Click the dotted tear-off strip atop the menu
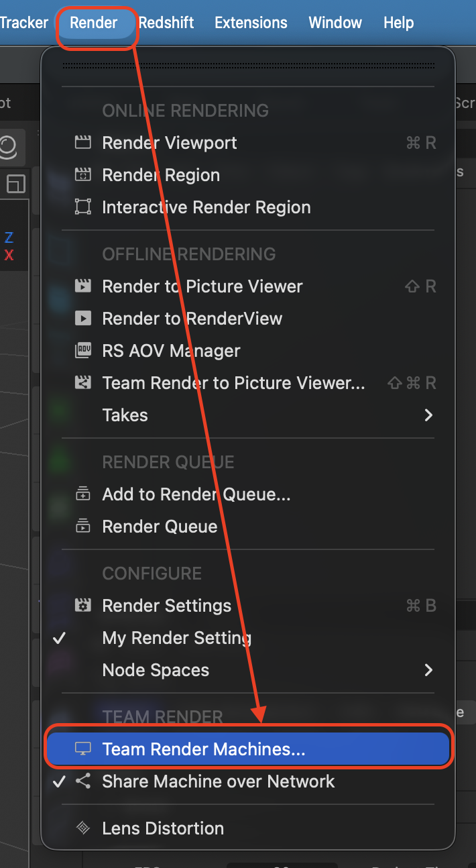 pos(248,68)
